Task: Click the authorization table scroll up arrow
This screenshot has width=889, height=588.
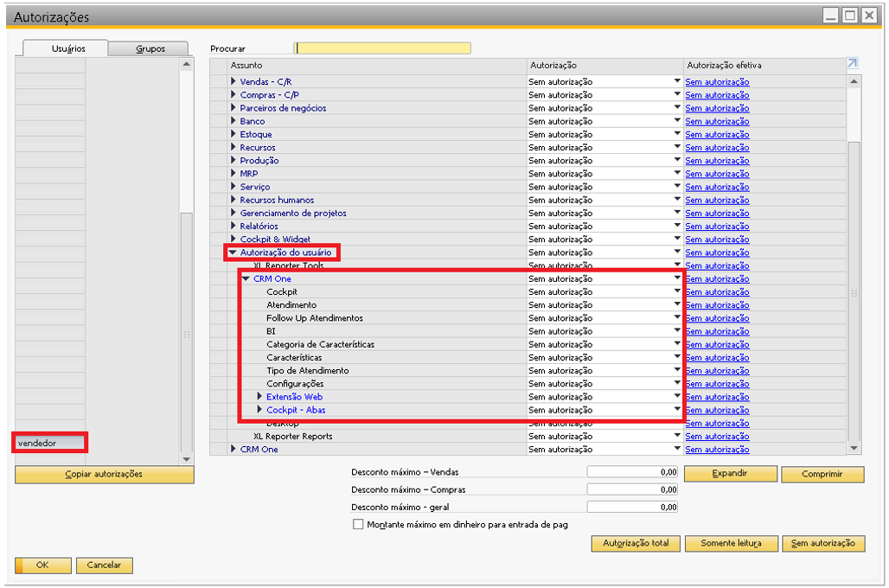Action: pyautogui.click(x=854, y=82)
